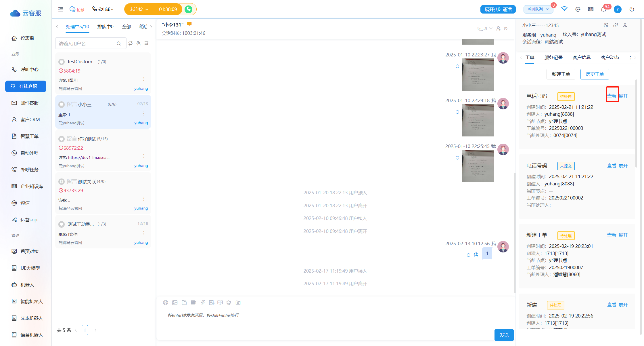This screenshot has height=346, width=644.
Task: Open knowledge base book icon in chat toolbar
Action: pos(220,303)
